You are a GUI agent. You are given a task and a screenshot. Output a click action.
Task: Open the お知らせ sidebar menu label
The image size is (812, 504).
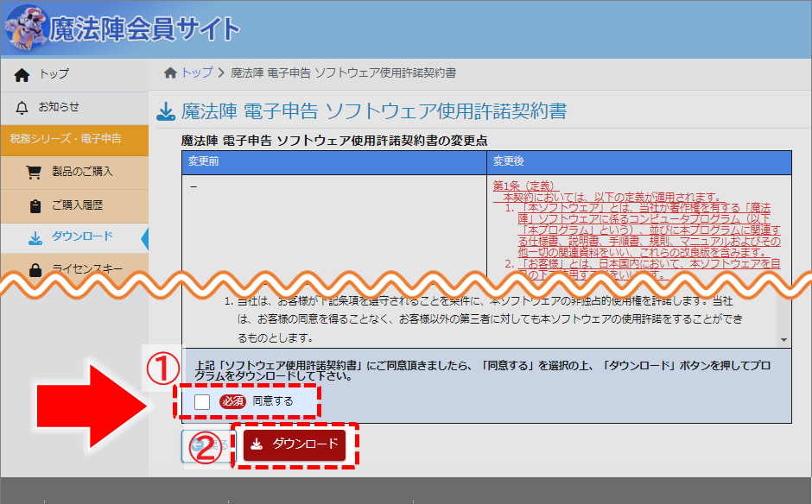59,107
